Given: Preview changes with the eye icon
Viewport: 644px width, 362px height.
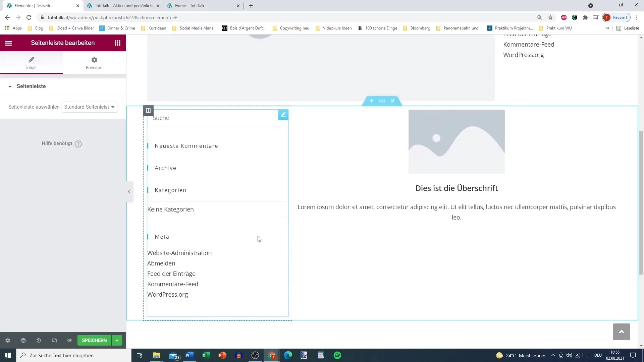Looking at the screenshot, I should tap(70, 340).
